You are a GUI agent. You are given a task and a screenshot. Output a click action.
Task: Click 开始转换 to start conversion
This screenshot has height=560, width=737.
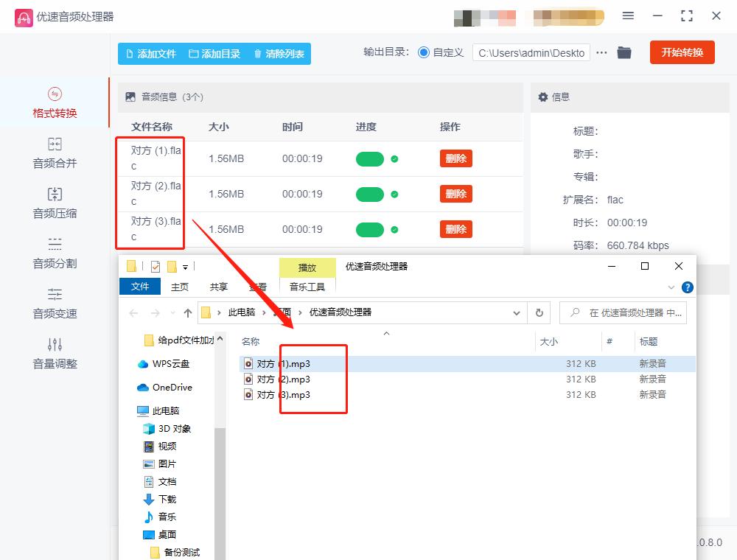682,52
